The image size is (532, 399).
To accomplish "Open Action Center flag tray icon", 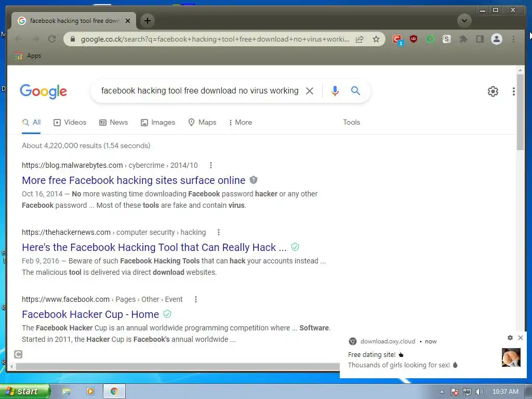I will coord(454,392).
